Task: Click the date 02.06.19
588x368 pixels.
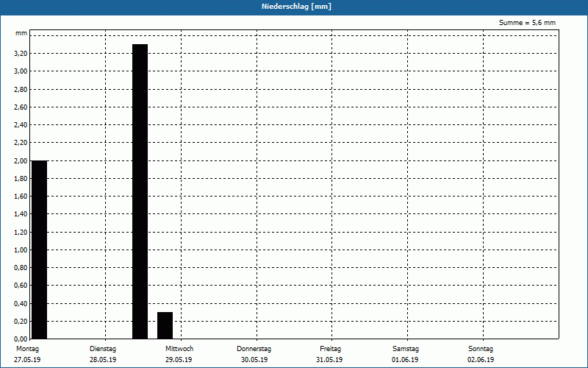Action: tap(481, 360)
